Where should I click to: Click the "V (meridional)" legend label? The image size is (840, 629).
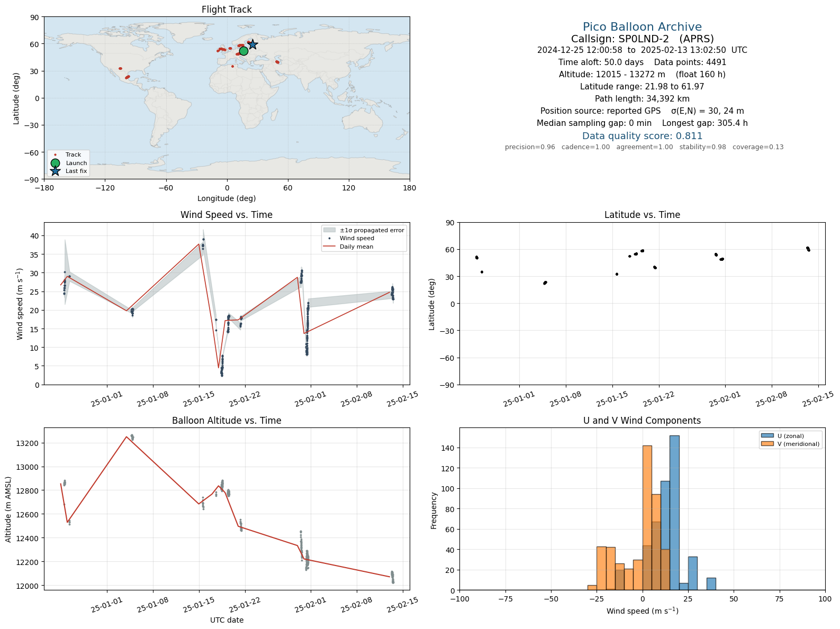pyautogui.click(x=799, y=444)
